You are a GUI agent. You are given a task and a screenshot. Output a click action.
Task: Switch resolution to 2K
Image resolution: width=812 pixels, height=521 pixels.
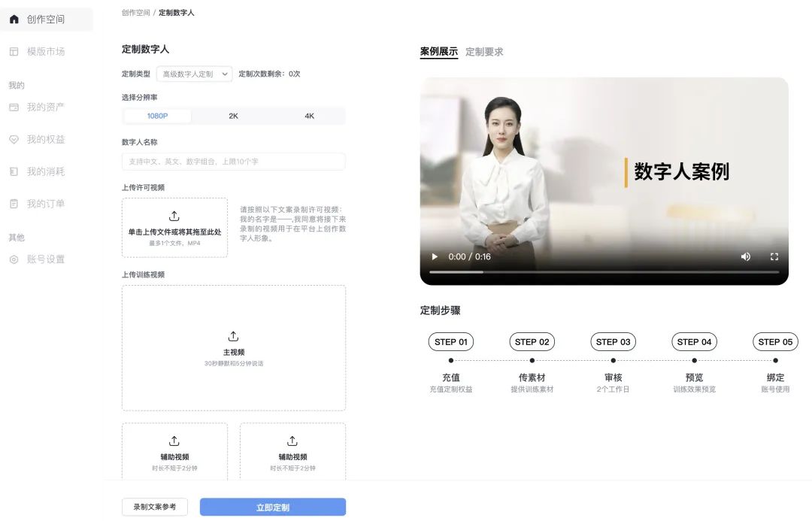click(232, 116)
